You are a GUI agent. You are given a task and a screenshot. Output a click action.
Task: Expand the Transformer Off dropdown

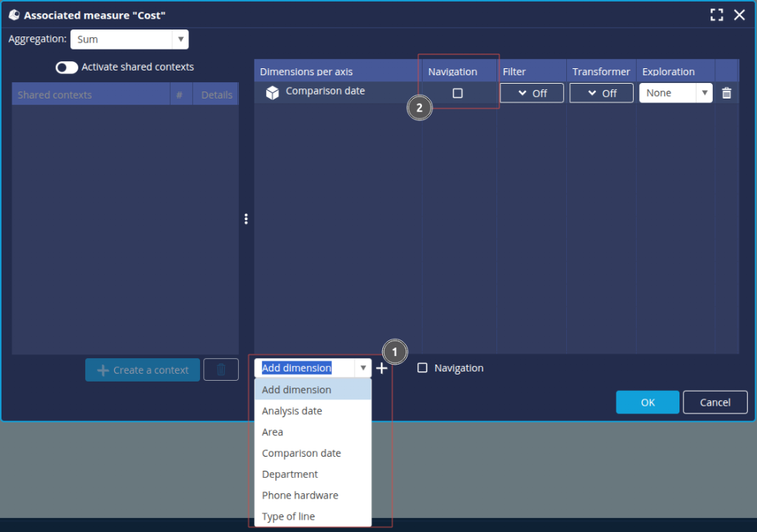click(601, 93)
